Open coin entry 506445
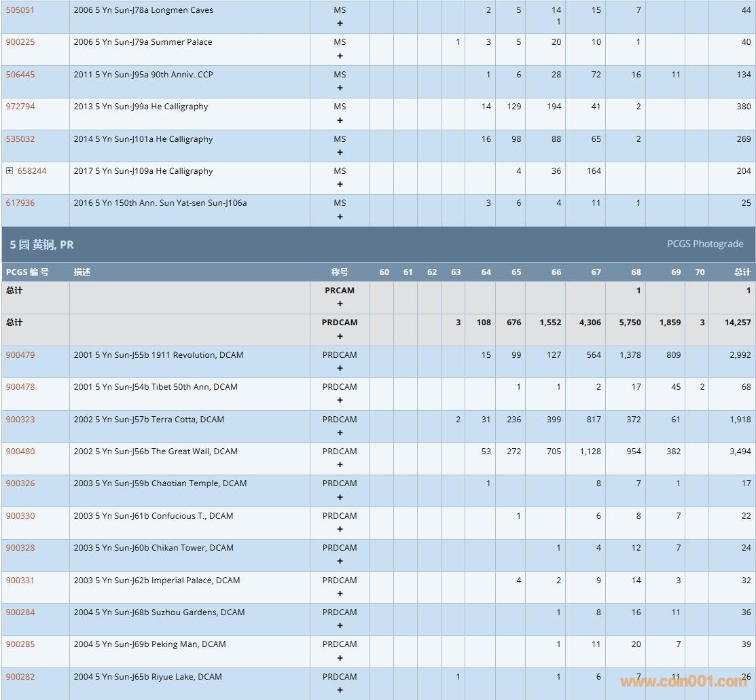The height and width of the screenshot is (700, 756). point(20,75)
